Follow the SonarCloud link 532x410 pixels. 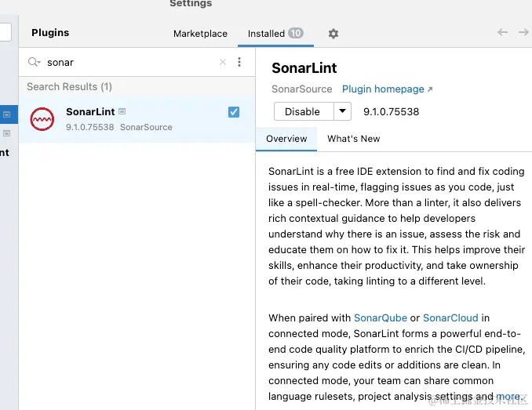(450, 317)
